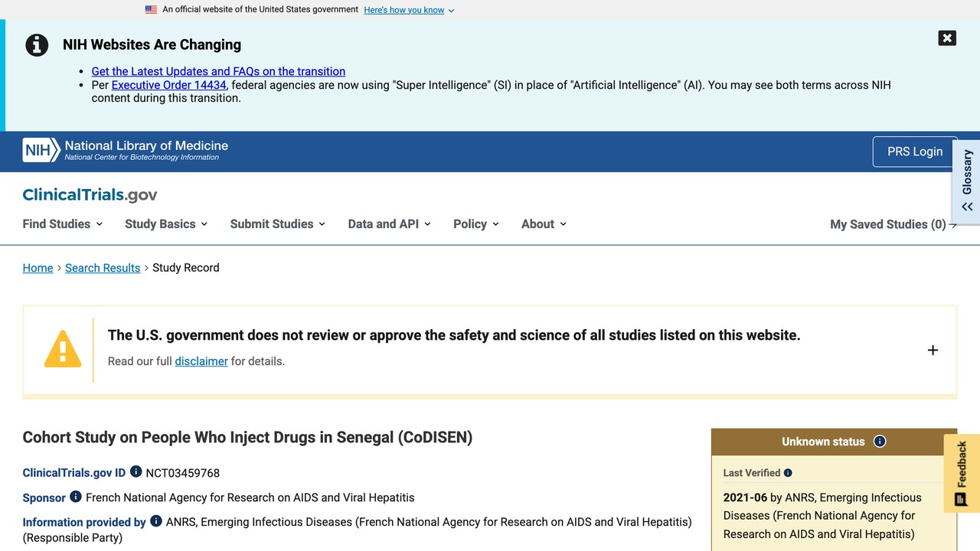Open the Find Studies menu
The image size is (980, 551).
63,224
